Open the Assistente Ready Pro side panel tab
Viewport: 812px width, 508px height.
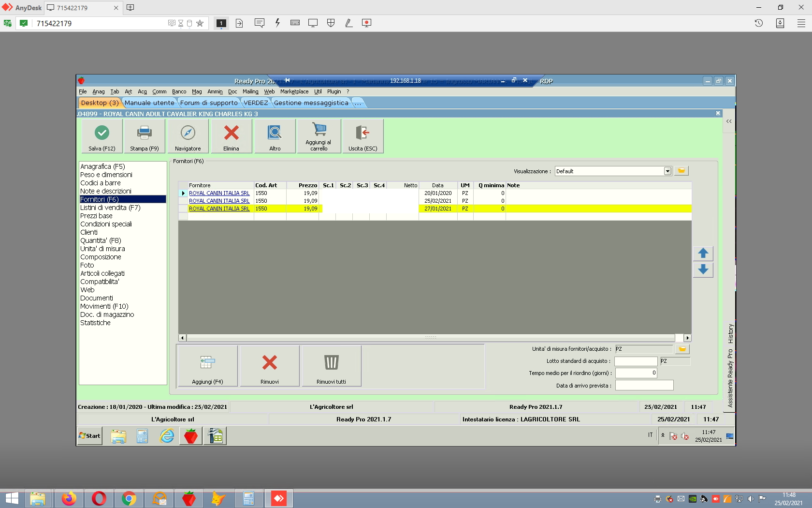[730, 378]
